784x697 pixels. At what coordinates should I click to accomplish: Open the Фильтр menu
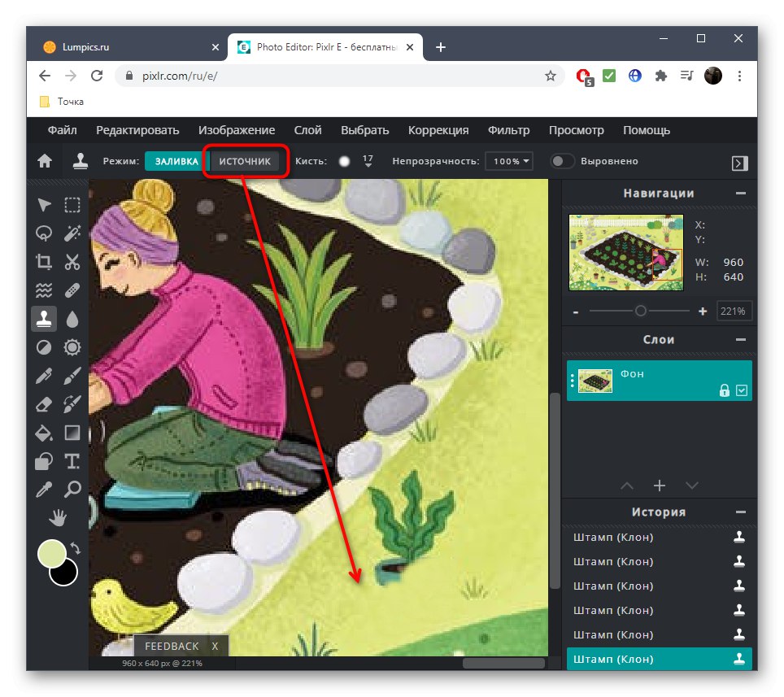point(508,129)
